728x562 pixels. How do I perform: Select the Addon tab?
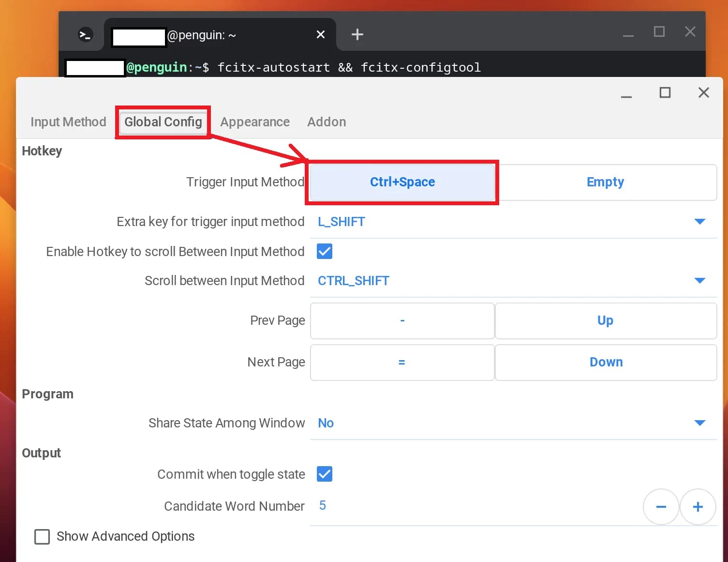327,122
